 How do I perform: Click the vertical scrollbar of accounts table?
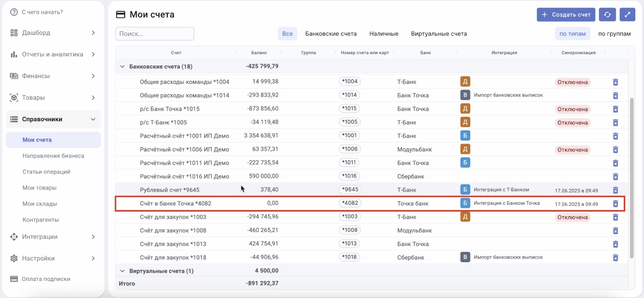(632, 177)
